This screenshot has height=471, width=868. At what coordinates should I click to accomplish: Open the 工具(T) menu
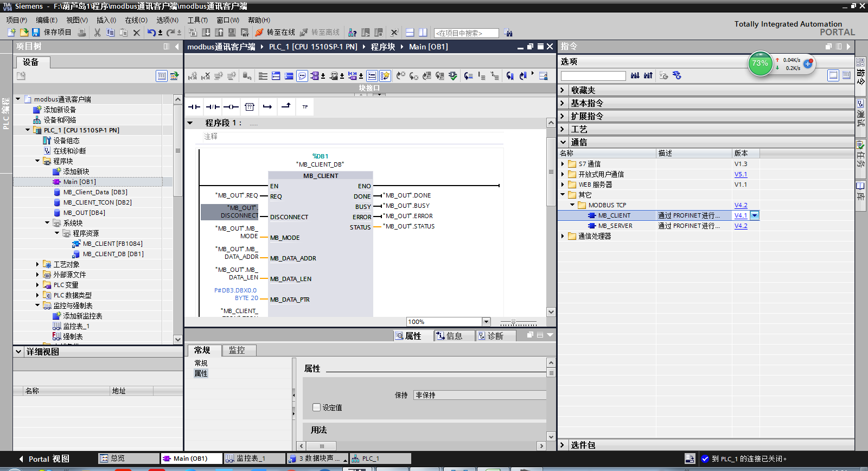click(197, 20)
